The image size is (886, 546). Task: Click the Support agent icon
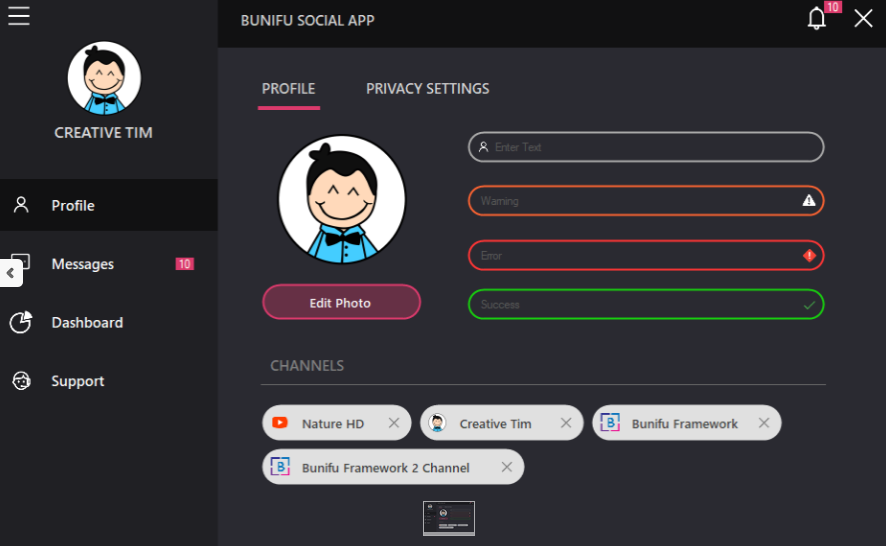21,381
